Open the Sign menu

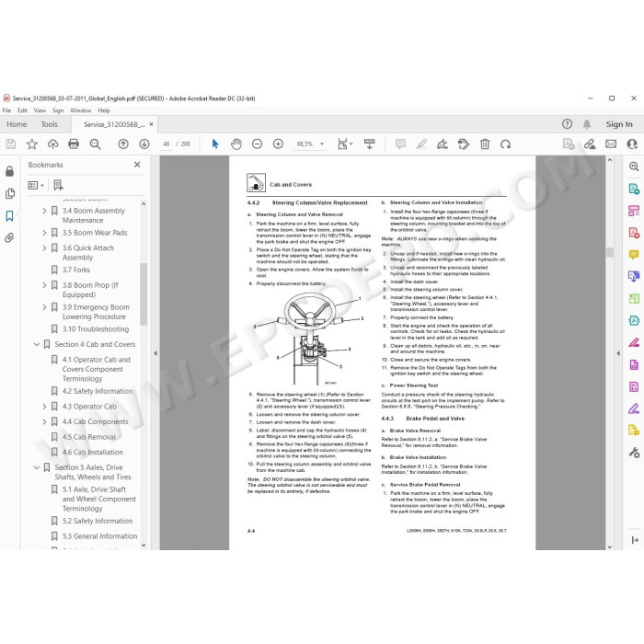pos(58,110)
